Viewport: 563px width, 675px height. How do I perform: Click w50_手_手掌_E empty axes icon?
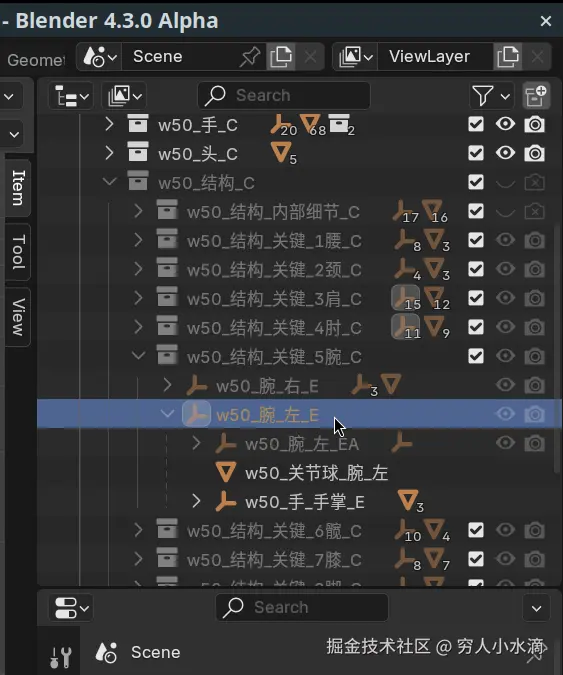(226, 501)
